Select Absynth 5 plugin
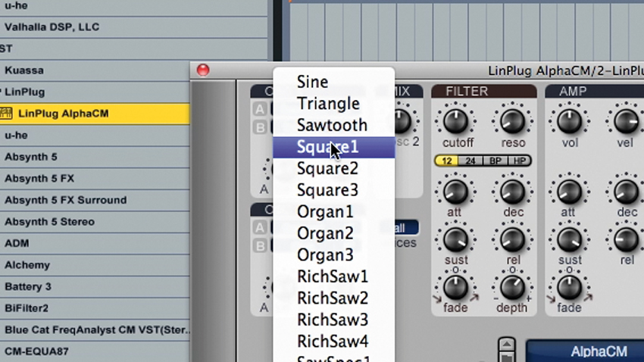Screen dimensions: 644x362 pyautogui.click(x=95, y=157)
